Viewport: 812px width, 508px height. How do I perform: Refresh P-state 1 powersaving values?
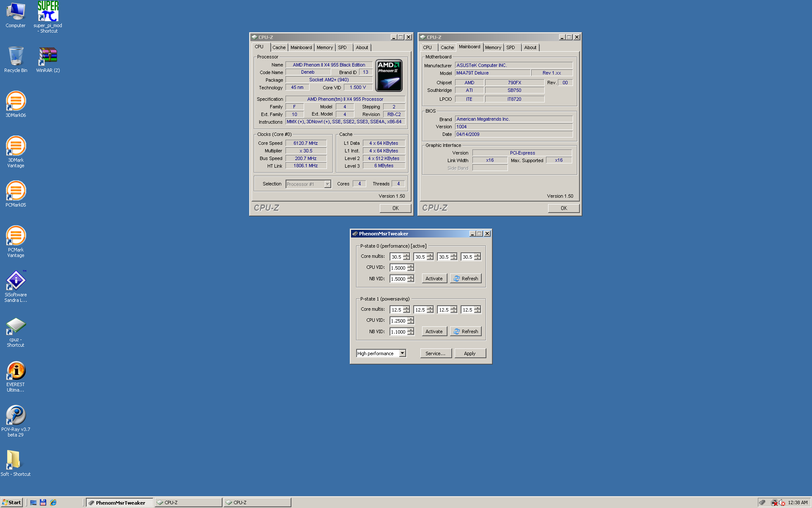(466, 331)
